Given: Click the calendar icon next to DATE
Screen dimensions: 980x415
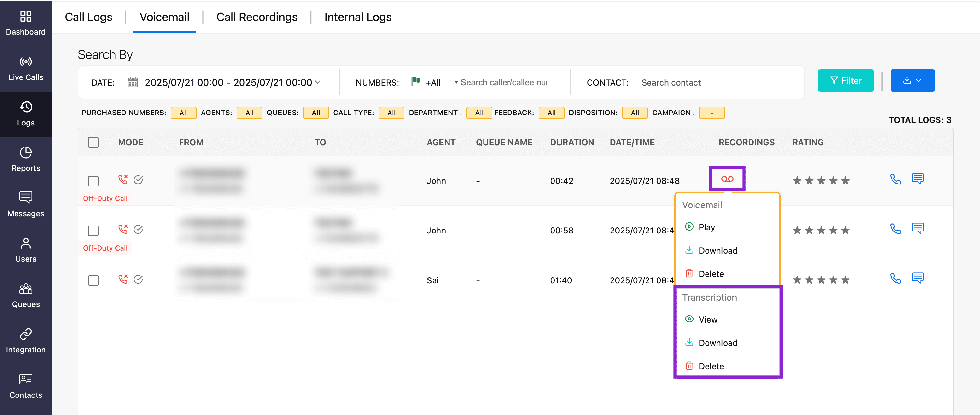Looking at the screenshot, I should 133,83.
